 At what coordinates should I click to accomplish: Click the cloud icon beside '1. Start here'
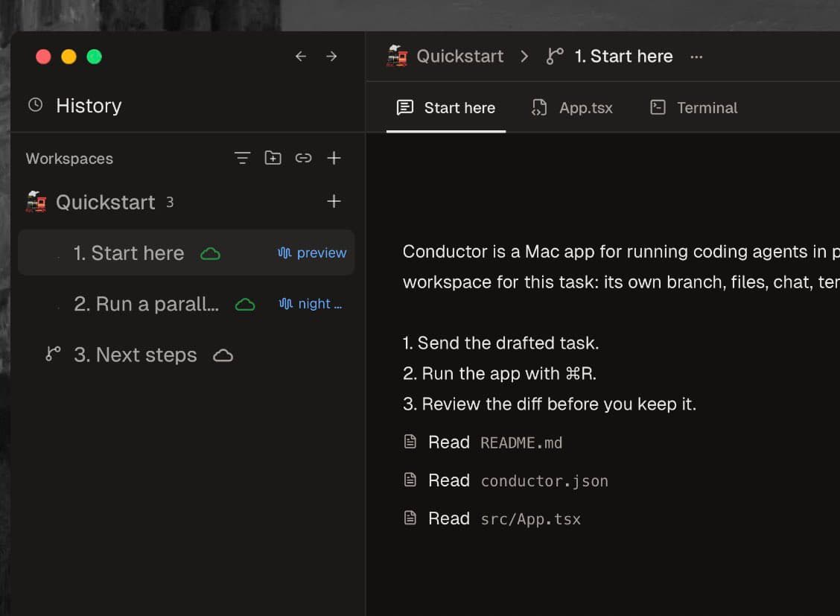coord(211,253)
